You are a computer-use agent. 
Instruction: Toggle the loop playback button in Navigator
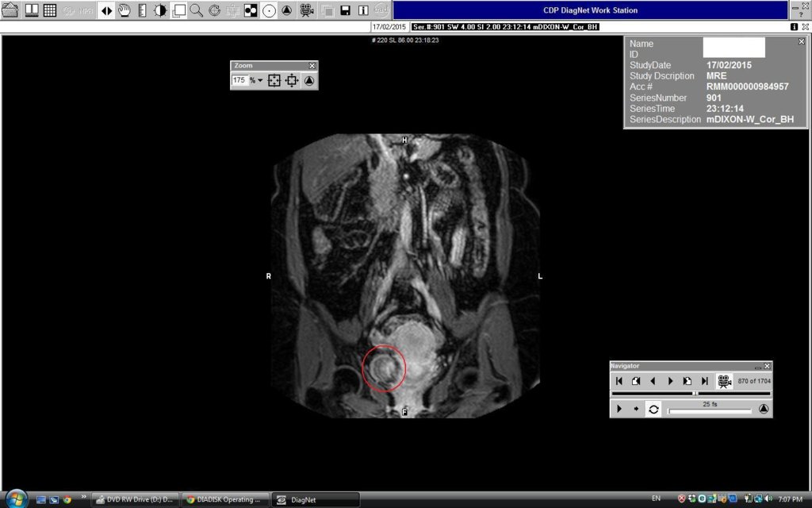653,409
